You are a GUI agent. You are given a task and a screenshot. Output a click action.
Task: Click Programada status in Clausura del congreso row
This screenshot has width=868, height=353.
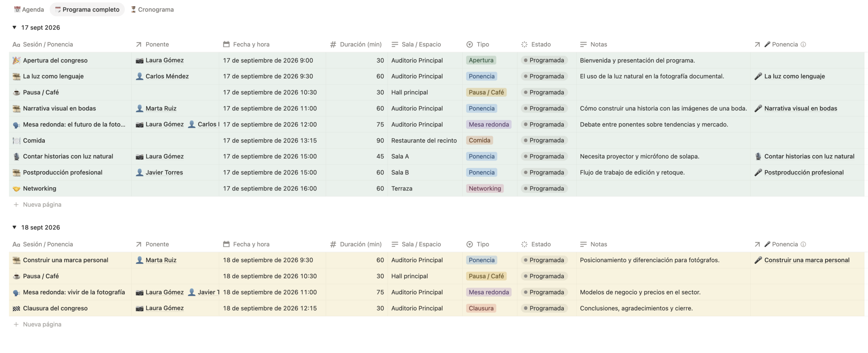point(544,309)
